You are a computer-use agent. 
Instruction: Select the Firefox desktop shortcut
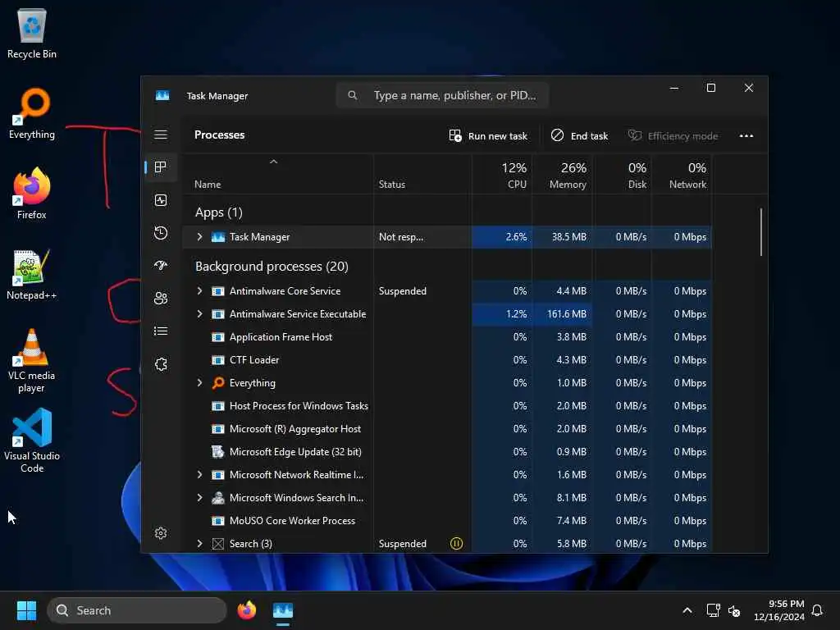[x=32, y=194]
